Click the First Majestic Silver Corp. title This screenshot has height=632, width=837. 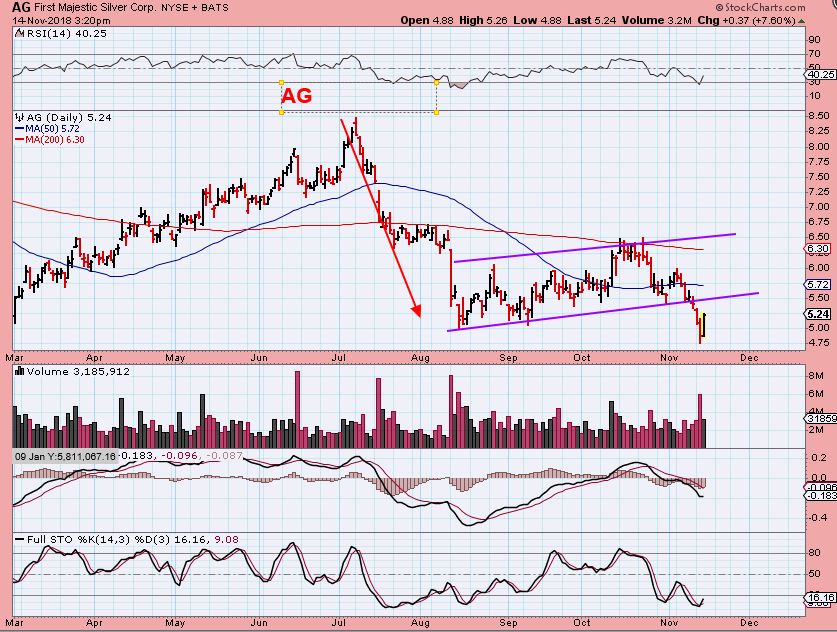point(94,7)
